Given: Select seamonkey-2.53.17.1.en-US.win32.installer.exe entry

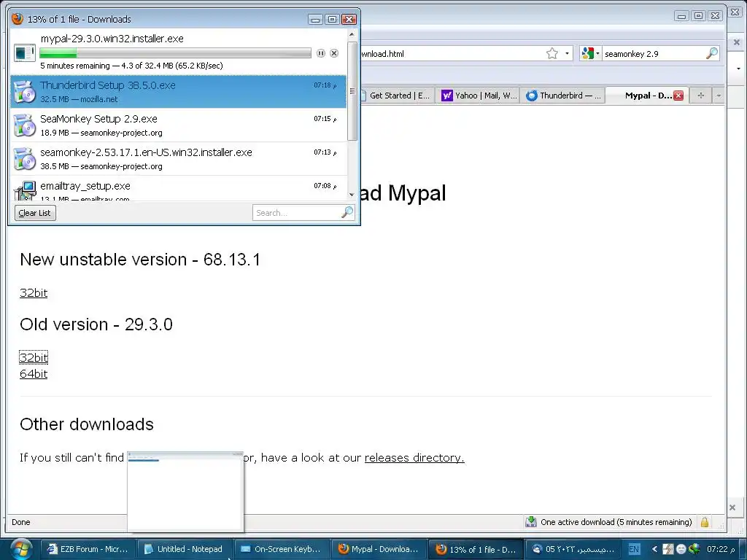Looking at the screenshot, I should (x=178, y=158).
